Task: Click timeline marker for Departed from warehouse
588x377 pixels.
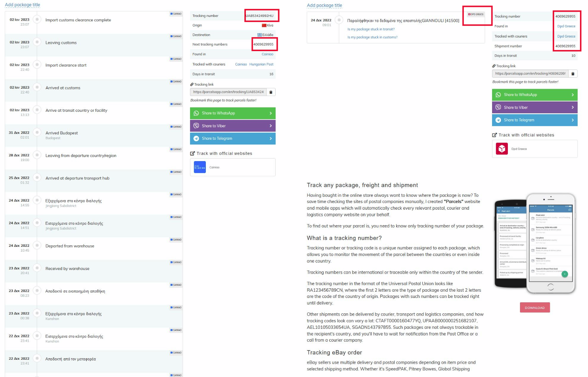Action: coord(37,245)
